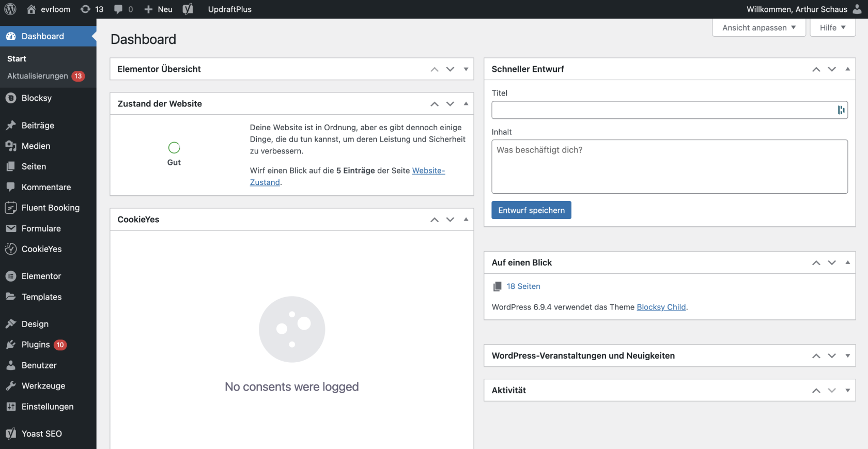
Task: Open the comments bubble in admin bar
Action: 118,9
